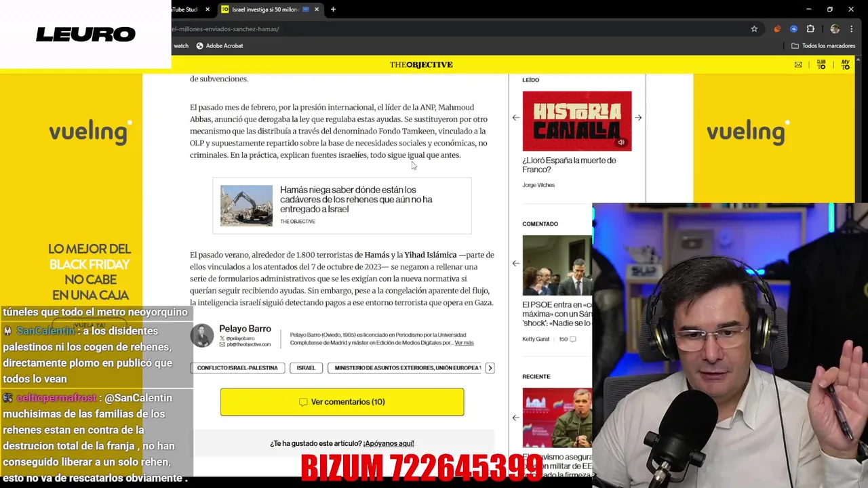The height and width of the screenshot is (488, 868).
Task: Open the Reciente article thumbnail
Action: 557,418
